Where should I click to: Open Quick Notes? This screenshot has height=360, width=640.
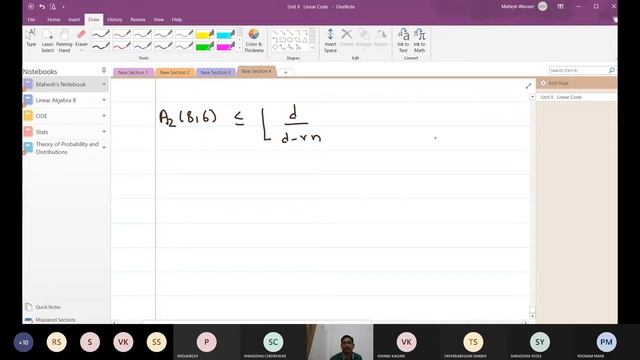click(48, 307)
